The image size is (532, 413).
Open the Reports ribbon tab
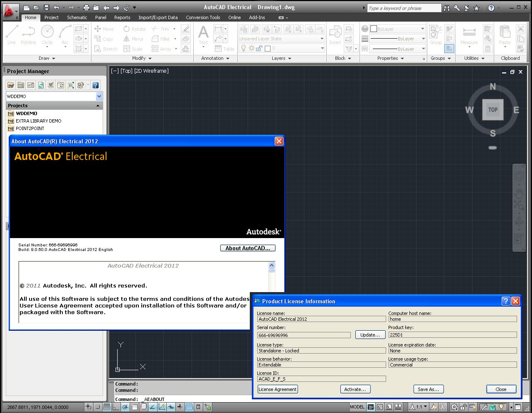pyautogui.click(x=122, y=17)
